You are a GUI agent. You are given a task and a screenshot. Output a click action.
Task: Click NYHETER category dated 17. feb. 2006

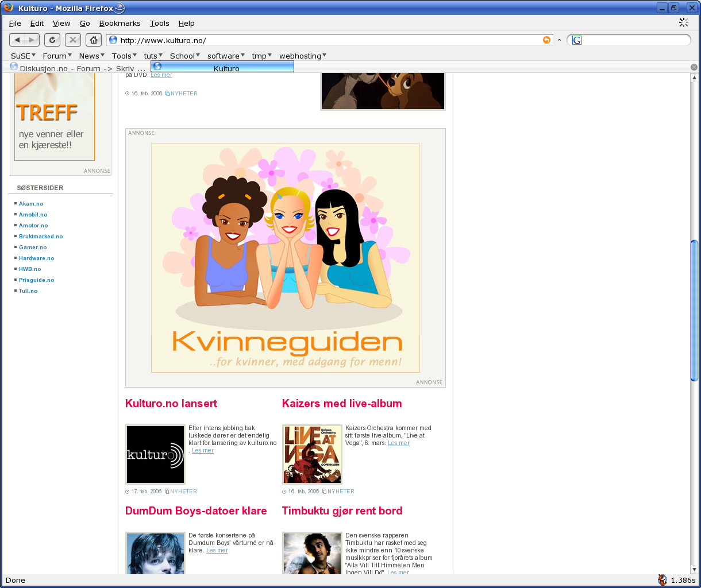183,492
